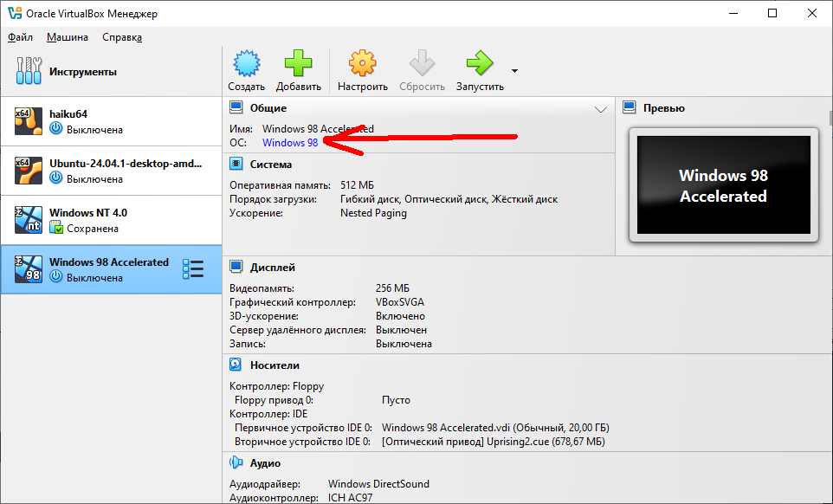Click the Windows NT 4.0 name text

coord(88,212)
